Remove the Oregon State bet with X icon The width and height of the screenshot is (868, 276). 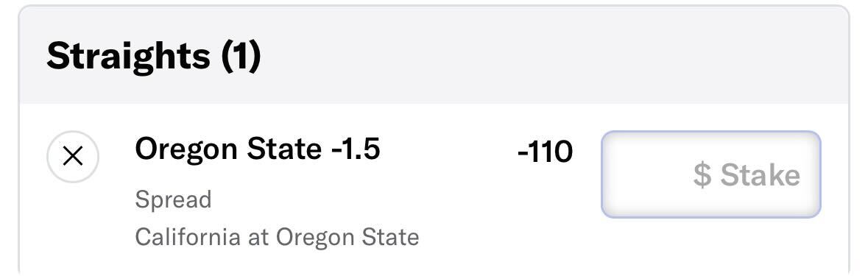[73, 157]
